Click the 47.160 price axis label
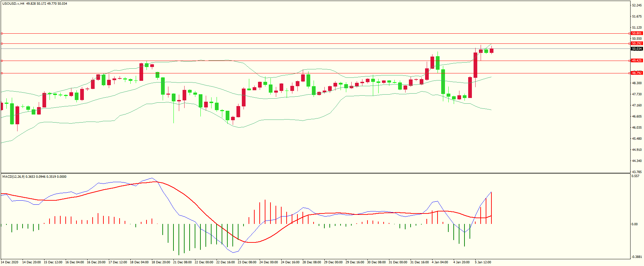The width and height of the screenshot is (644, 266). tap(637, 105)
